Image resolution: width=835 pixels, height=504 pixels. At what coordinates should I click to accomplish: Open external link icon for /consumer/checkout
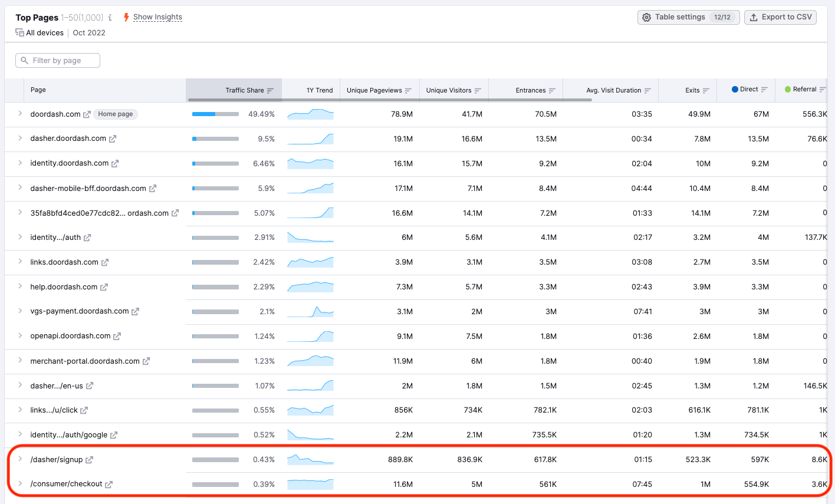[109, 484]
